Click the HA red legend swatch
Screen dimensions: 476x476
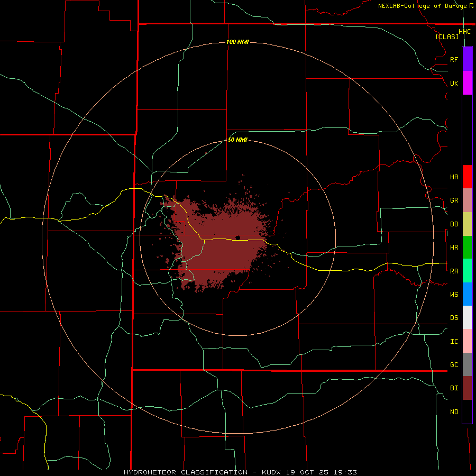point(467,177)
